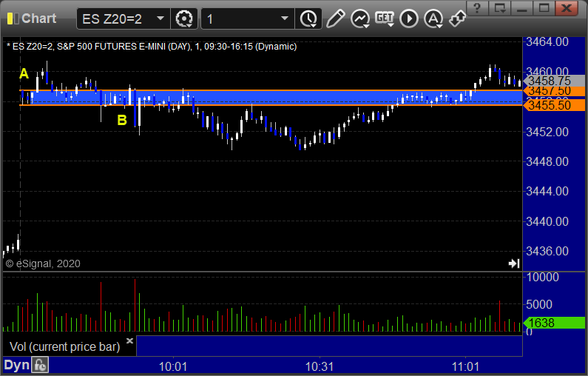Click the 3444.00 price axis label
Viewport: 588px width, 376px height.
tap(547, 191)
